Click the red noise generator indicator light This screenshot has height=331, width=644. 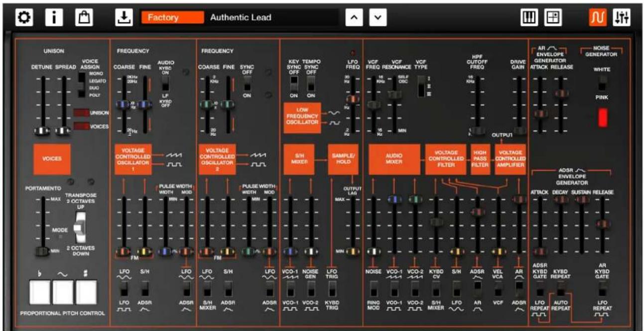pyautogui.click(x=603, y=117)
